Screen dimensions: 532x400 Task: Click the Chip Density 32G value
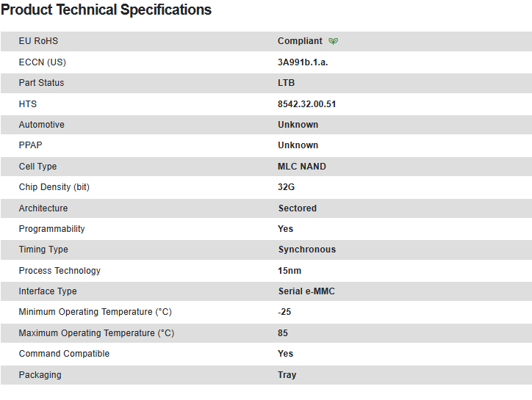[x=286, y=187]
